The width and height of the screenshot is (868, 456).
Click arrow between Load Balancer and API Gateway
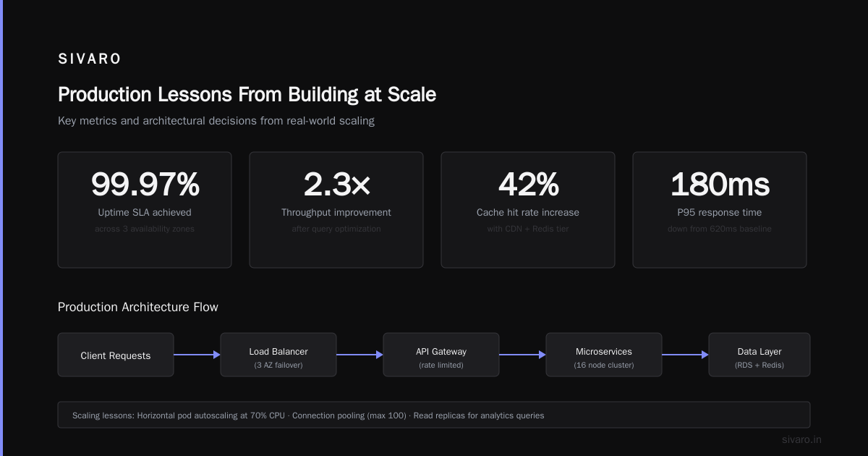(x=359, y=355)
